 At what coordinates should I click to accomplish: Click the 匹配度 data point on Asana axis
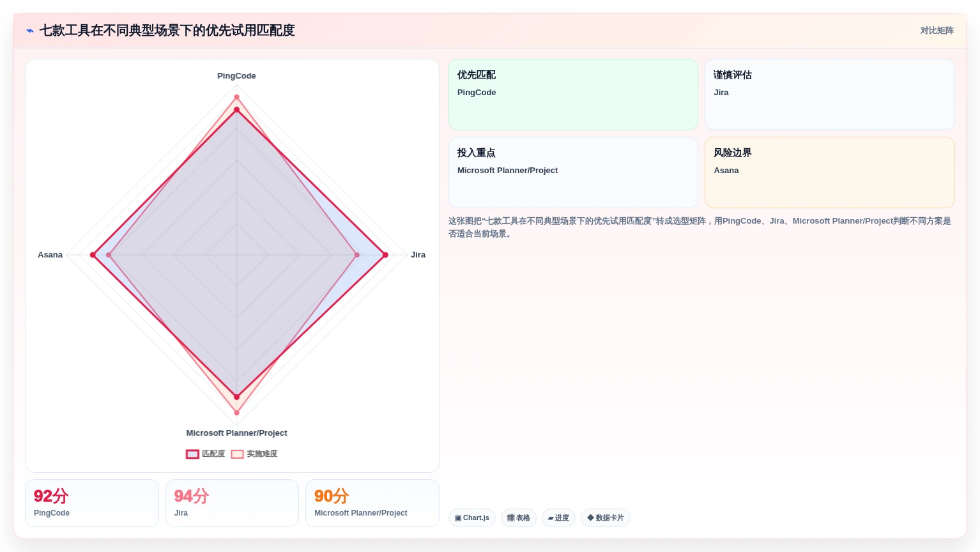coord(93,255)
